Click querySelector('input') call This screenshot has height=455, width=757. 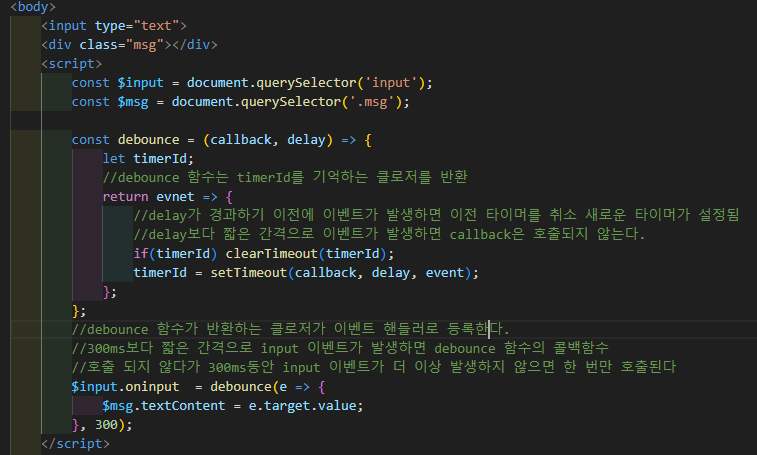click(340, 83)
